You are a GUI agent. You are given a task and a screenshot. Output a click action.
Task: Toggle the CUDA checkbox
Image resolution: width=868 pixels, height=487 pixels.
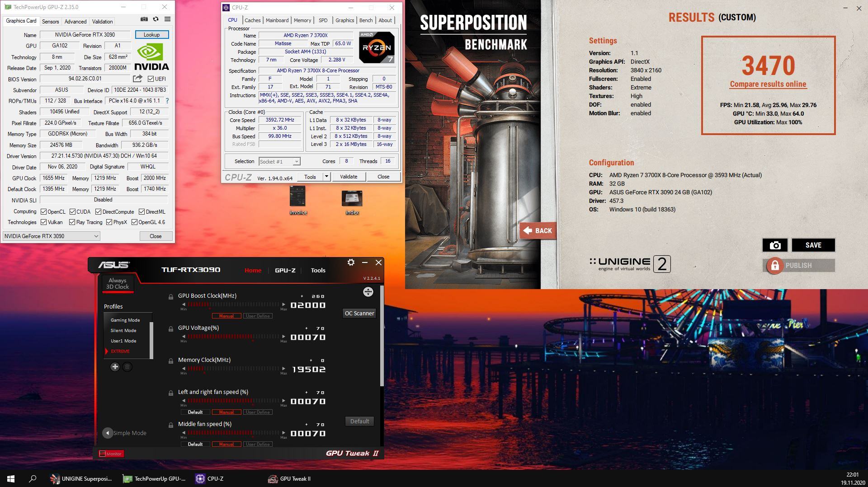[x=72, y=212]
